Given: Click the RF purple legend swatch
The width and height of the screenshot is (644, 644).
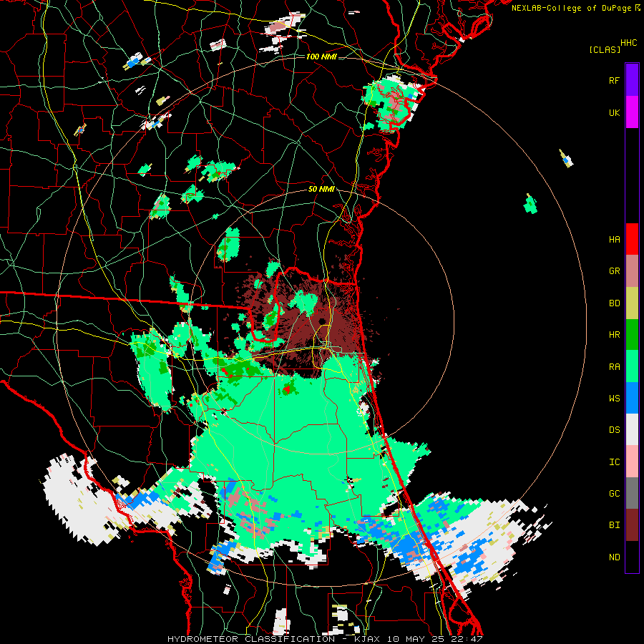Looking at the screenshot, I should tap(632, 80).
